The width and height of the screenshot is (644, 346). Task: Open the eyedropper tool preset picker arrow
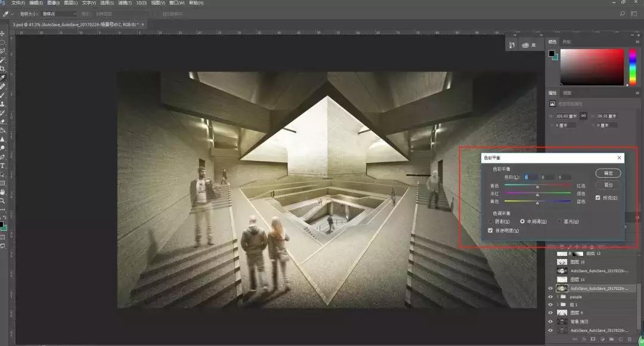click(13, 14)
